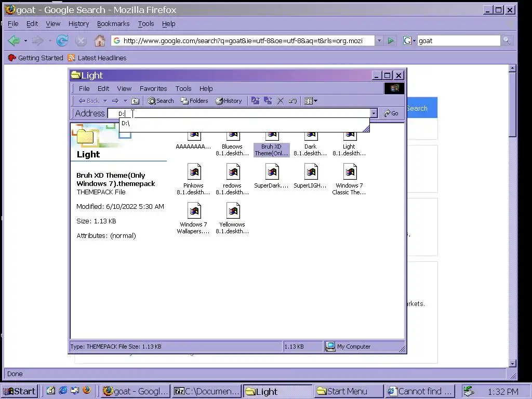Click Firefox search magnifier button
The width and height of the screenshot is (532, 399).
pyautogui.click(x=507, y=41)
